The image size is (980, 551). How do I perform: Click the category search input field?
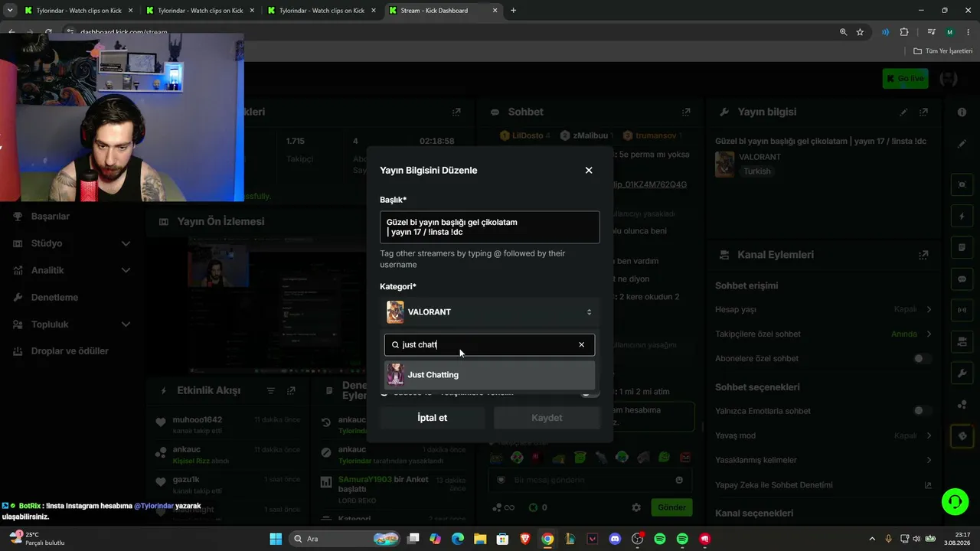[490, 344]
